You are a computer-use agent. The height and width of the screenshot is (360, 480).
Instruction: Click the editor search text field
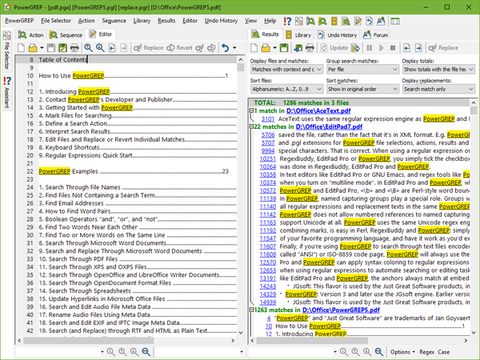60,352
